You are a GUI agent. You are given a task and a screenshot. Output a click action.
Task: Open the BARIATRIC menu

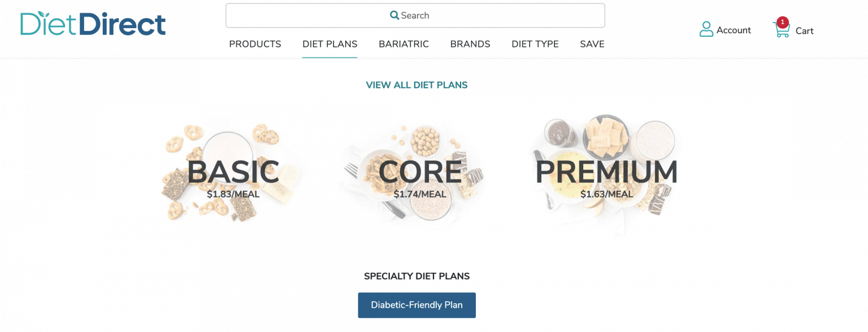(403, 44)
